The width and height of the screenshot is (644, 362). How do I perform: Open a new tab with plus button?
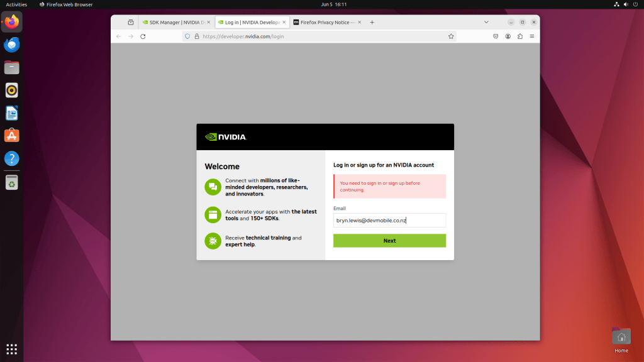coord(372,22)
